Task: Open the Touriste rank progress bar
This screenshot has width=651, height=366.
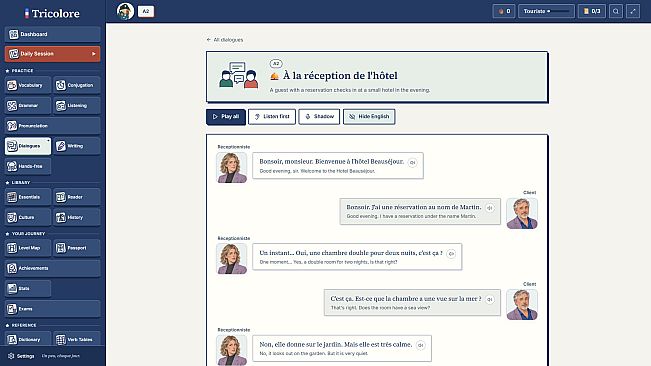Action: coord(546,11)
